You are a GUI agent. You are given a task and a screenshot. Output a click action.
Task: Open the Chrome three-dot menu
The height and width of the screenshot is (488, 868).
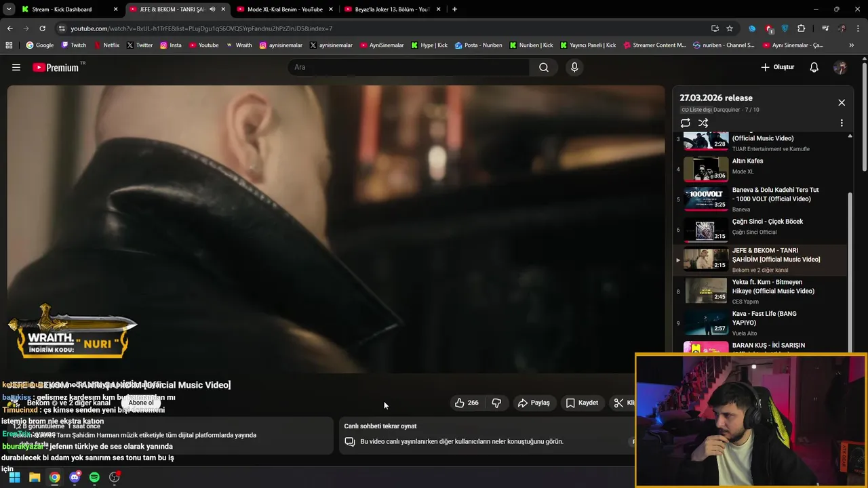859,28
